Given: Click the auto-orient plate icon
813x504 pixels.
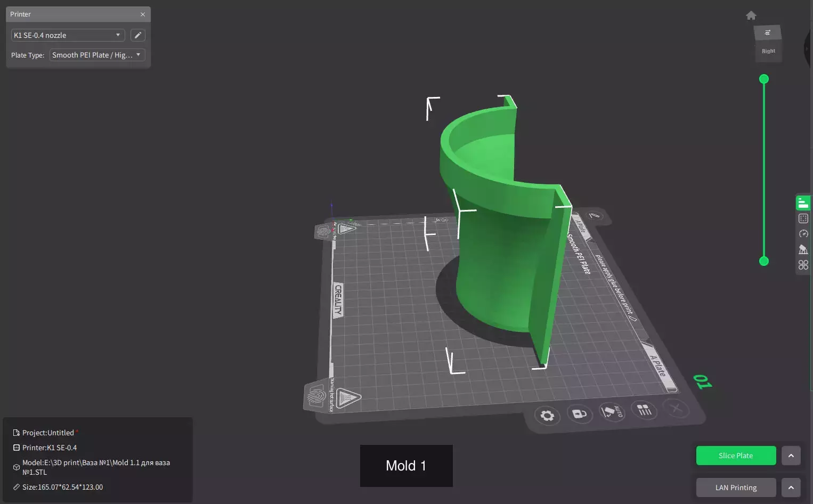Looking at the screenshot, I should pos(612,411).
